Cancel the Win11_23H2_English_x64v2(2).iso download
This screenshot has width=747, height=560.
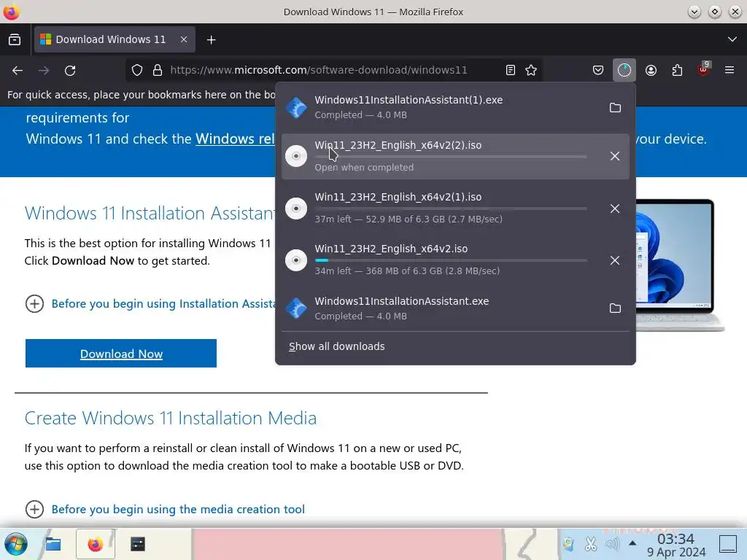coord(615,156)
